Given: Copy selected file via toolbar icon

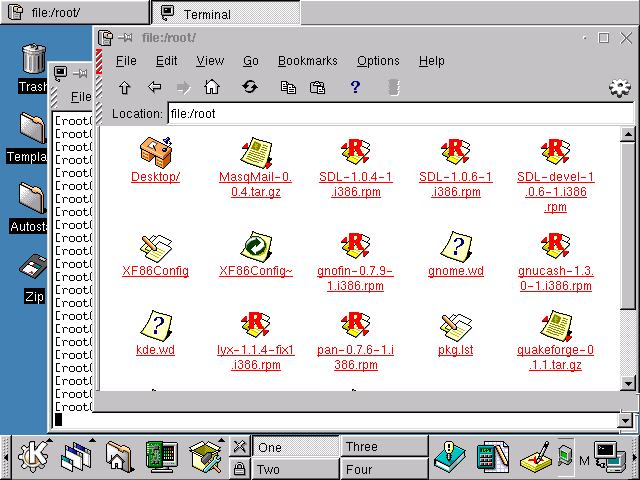Looking at the screenshot, I should (288, 87).
